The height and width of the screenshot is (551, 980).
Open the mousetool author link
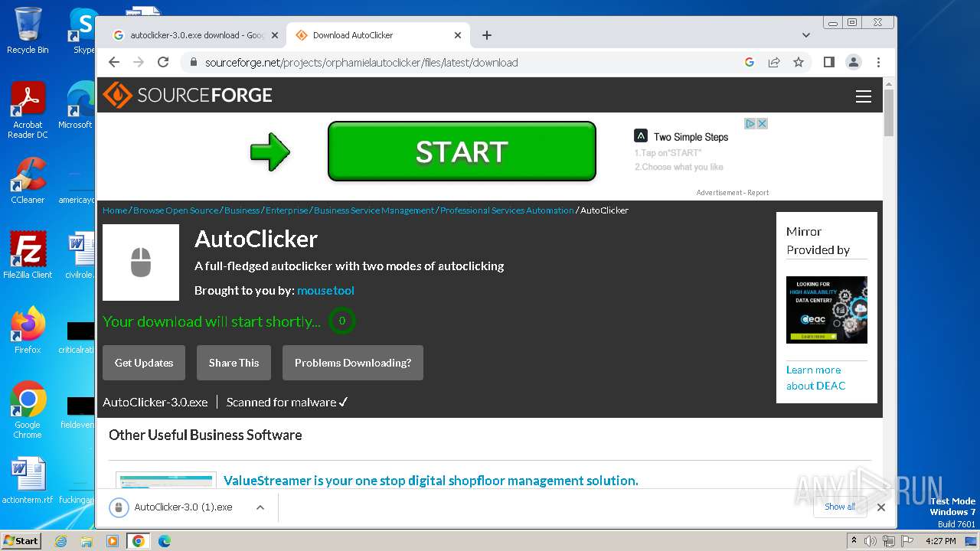[325, 290]
